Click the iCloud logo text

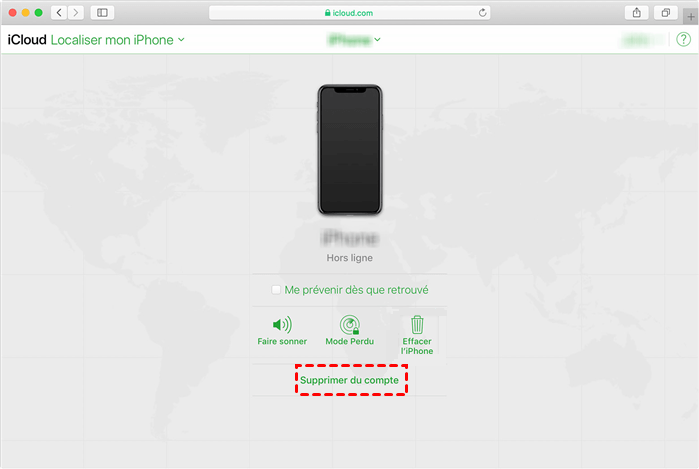coord(27,40)
